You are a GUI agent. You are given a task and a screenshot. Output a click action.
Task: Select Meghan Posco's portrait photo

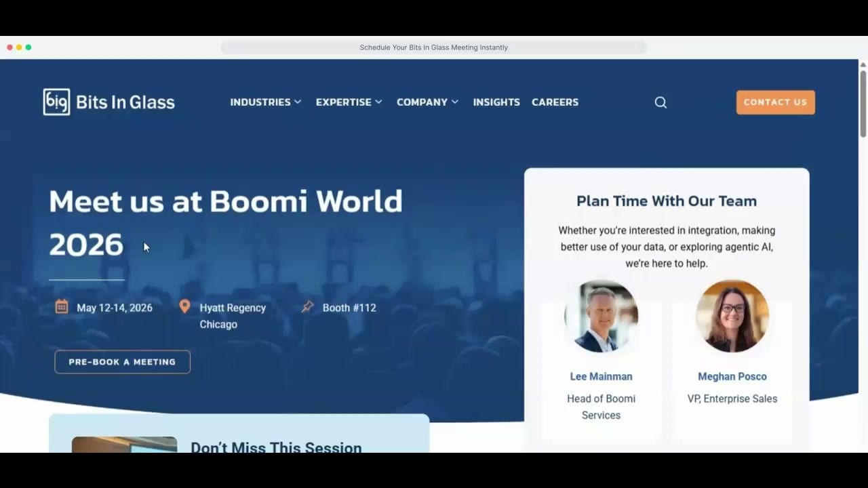click(732, 316)
